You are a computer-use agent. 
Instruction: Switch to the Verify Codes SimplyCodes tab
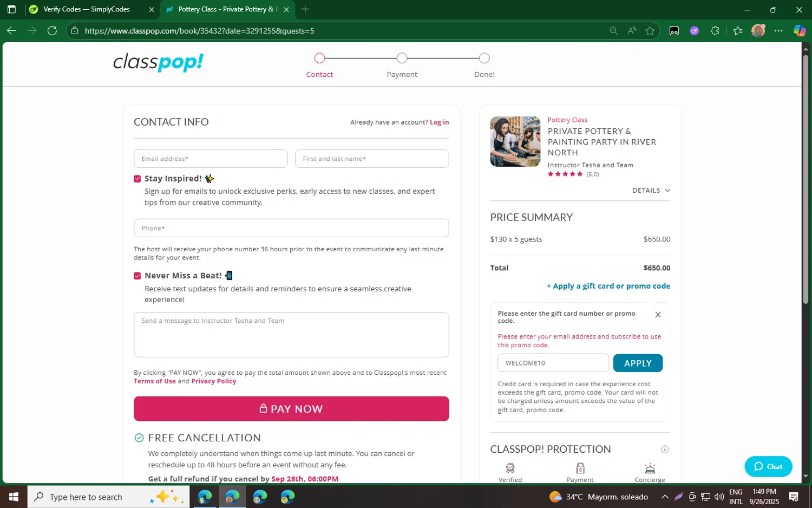[x=87, y=9]
